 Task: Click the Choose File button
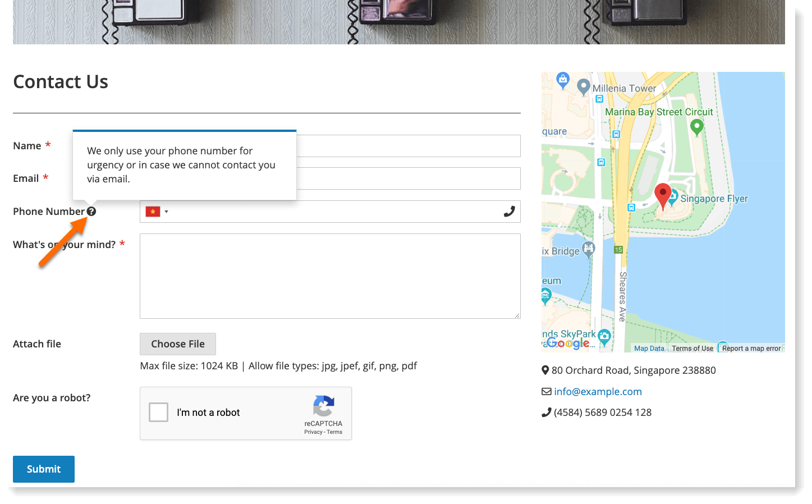coord(178,344)
